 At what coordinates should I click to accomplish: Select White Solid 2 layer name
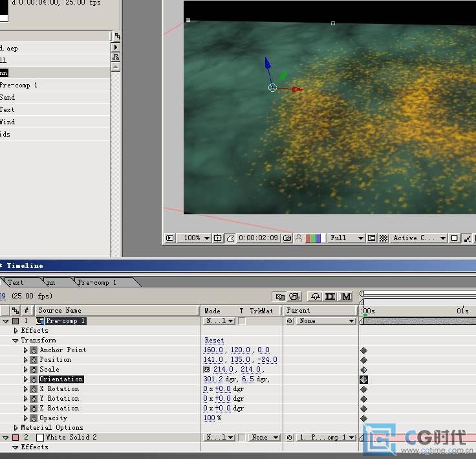pos(71,438)
